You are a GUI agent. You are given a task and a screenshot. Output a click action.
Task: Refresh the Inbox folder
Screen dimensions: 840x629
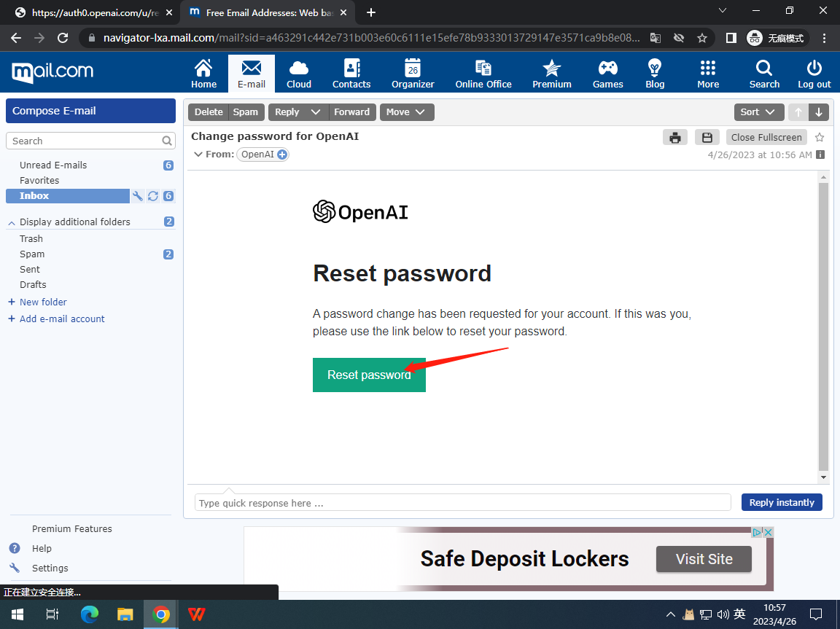click(153, 196)
